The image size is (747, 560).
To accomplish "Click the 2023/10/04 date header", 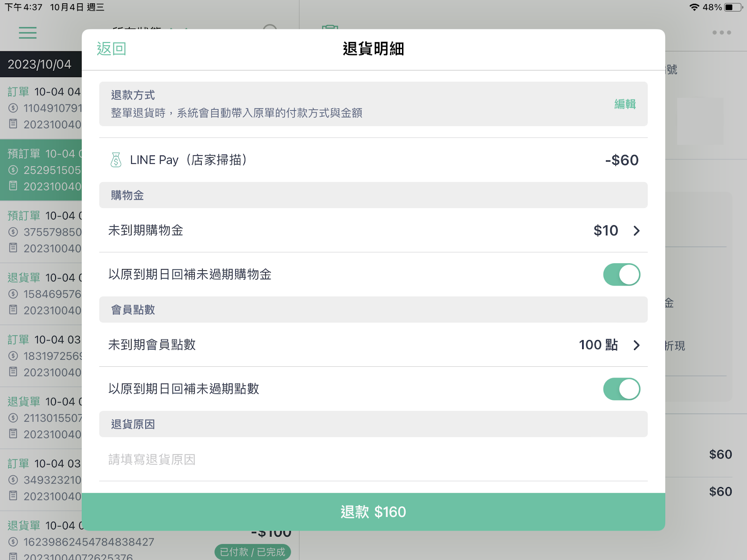I will pos(40,64).
